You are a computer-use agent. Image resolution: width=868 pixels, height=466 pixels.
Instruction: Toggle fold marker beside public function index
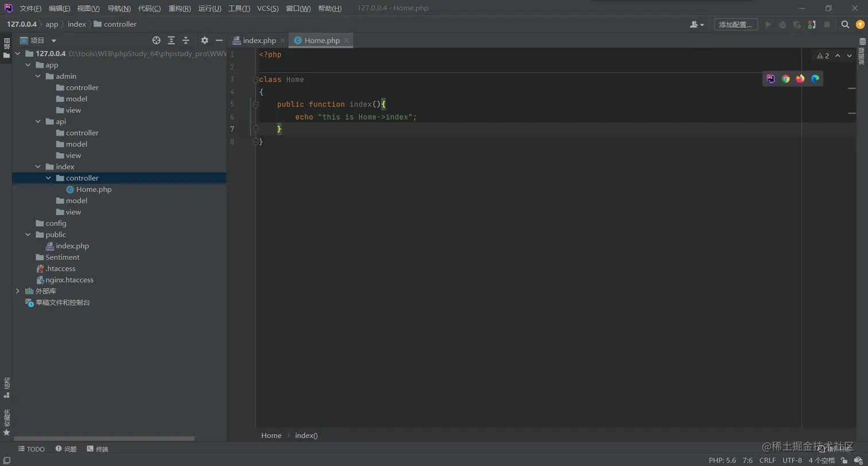[256, 105]
